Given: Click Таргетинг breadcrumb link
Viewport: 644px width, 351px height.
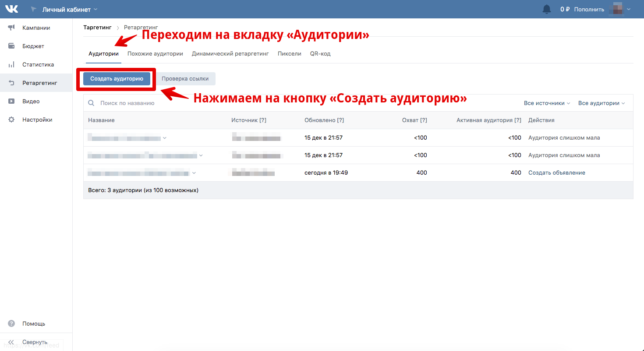Looking at the screenshot, I should tap(98, 27).
